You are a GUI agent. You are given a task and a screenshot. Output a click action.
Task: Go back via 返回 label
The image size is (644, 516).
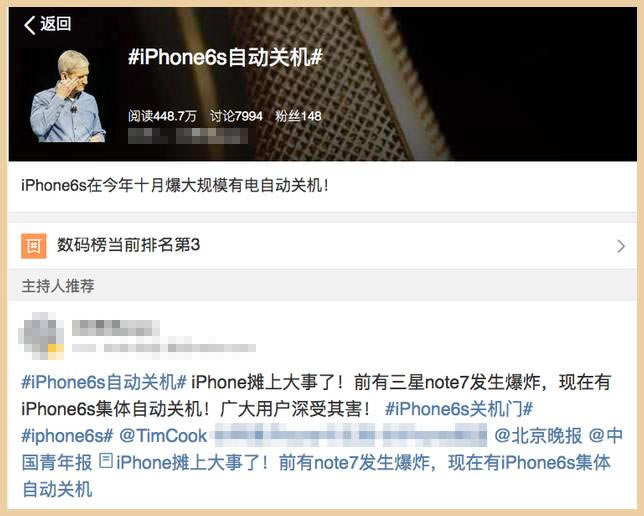[x=55, y=24]
